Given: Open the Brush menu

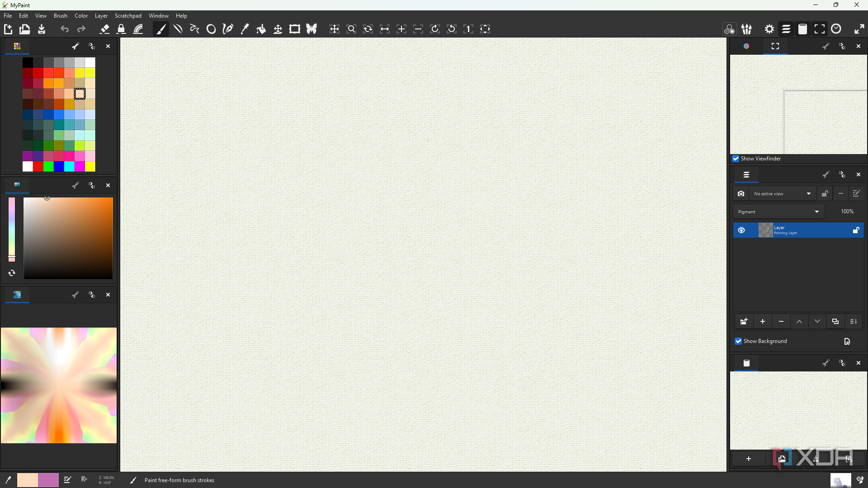Looking at the screenshot, I should point(61,16).
